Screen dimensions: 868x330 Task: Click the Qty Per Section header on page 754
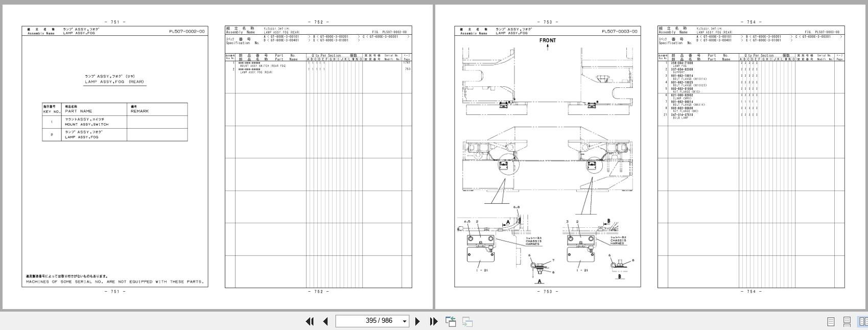759,55
